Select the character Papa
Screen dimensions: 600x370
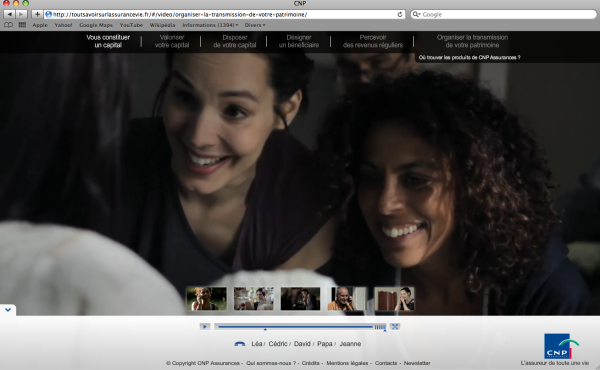point(324,344)
